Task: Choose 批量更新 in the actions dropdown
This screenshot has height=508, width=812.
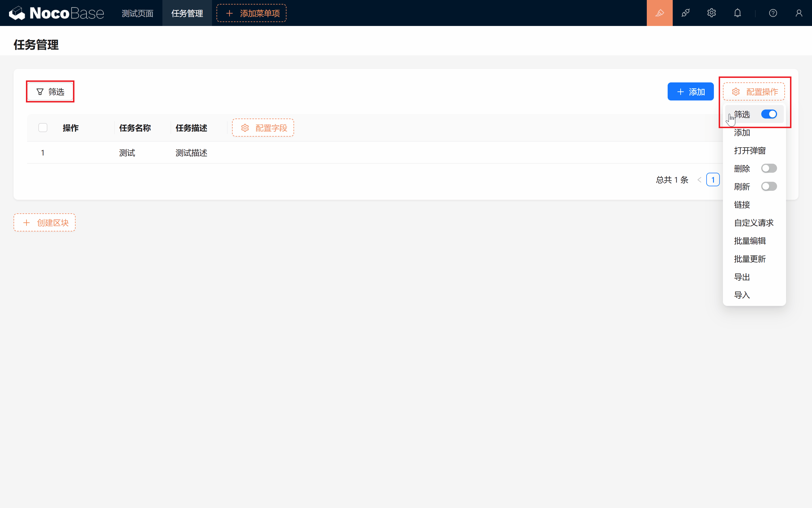Action: (x=754, y=259)
